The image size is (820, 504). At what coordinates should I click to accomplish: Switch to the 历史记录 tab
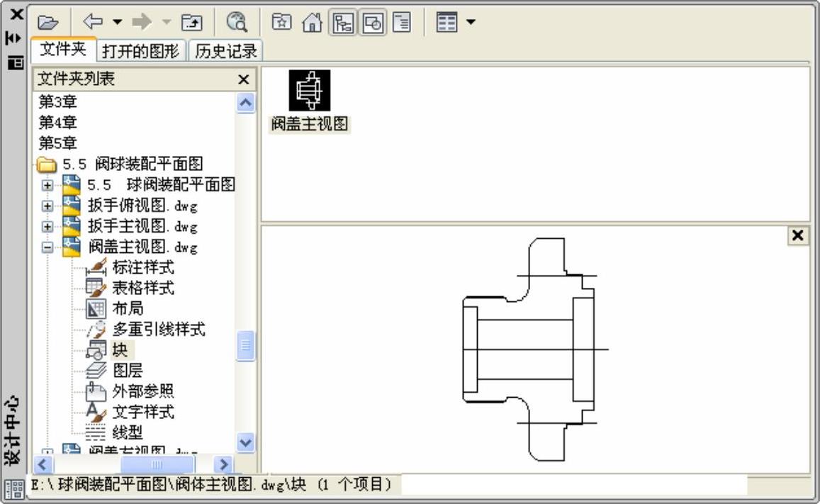tap(226, 51)
